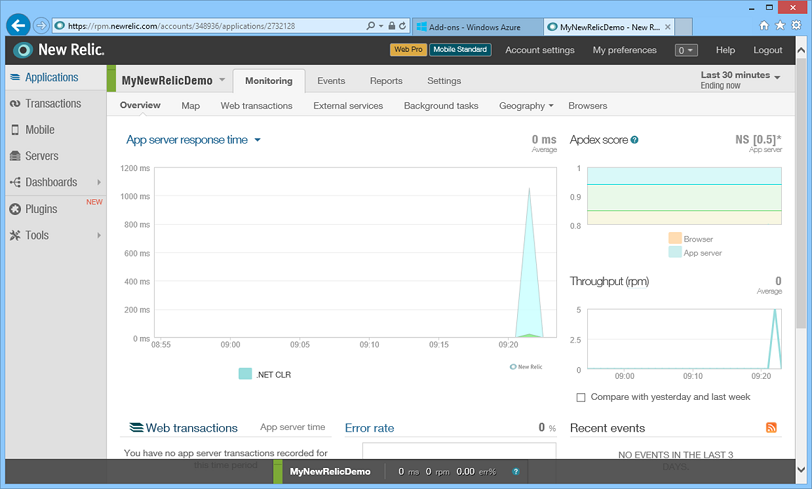
Task: Refresh the page with reload icon
Action: tap(402, 25)
